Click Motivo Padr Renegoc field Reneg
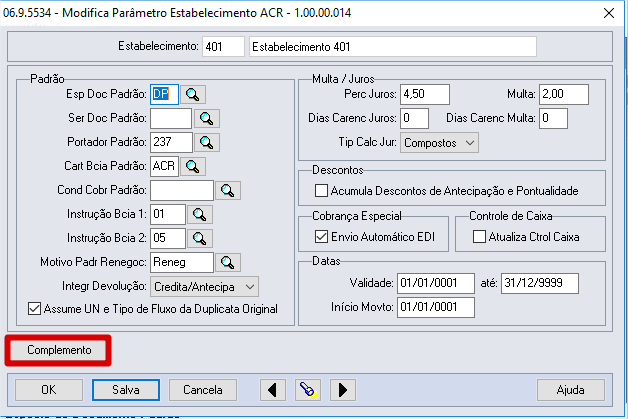This screenshot has height=419, width=628. click(x=182, y=262)
